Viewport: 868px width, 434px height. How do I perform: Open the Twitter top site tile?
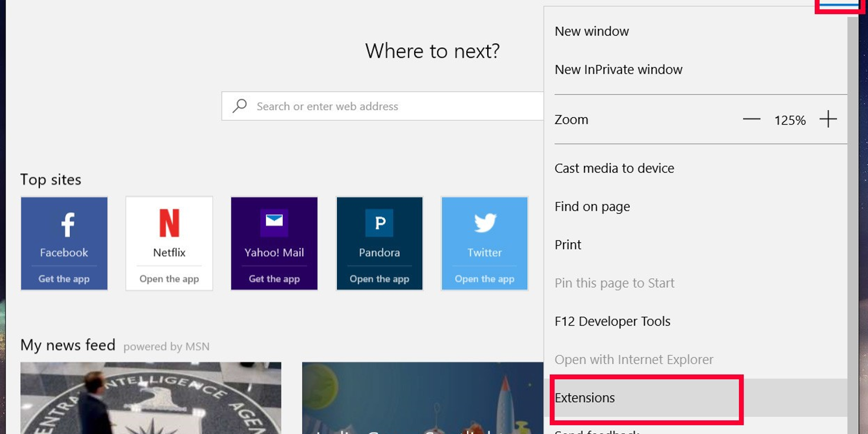(x=485, y=243)
